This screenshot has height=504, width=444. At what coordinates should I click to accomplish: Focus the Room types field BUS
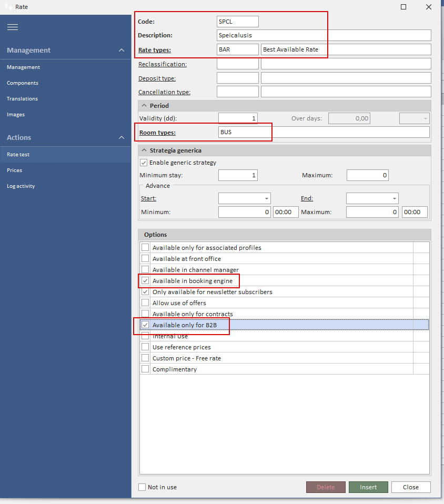point(324,132)
